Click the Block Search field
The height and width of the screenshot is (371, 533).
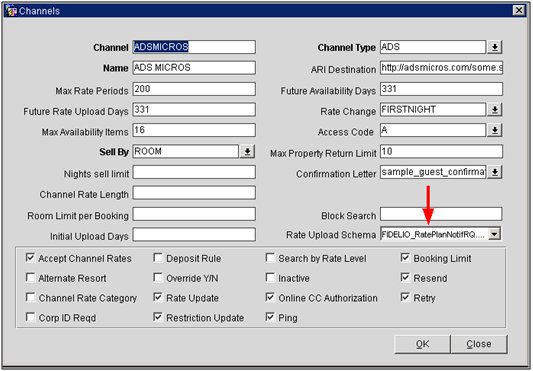[x=441, y=214]
